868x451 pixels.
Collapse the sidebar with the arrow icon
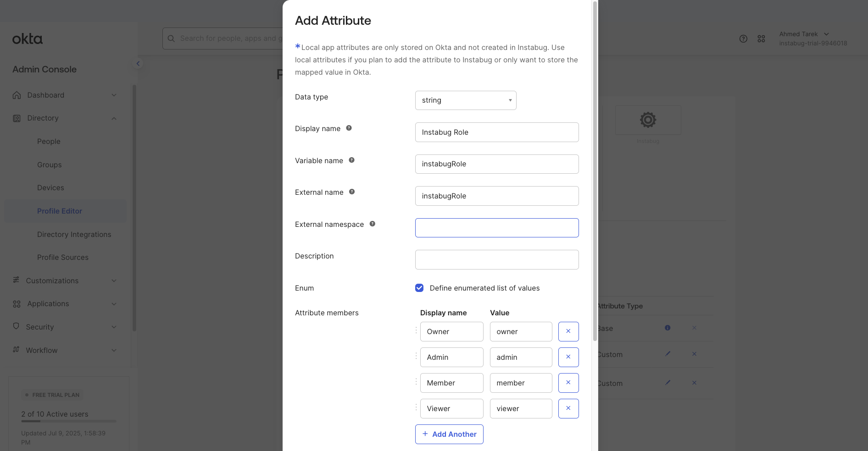[138, 64]
